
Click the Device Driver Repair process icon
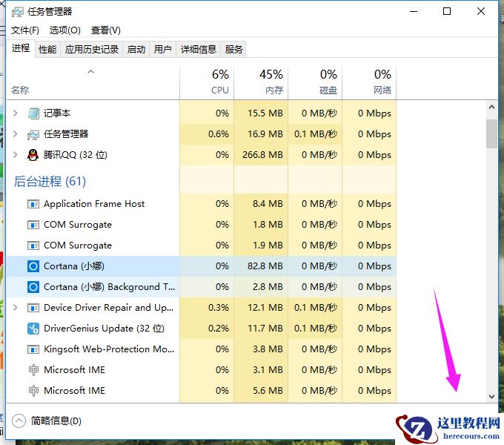pos(33,308)
